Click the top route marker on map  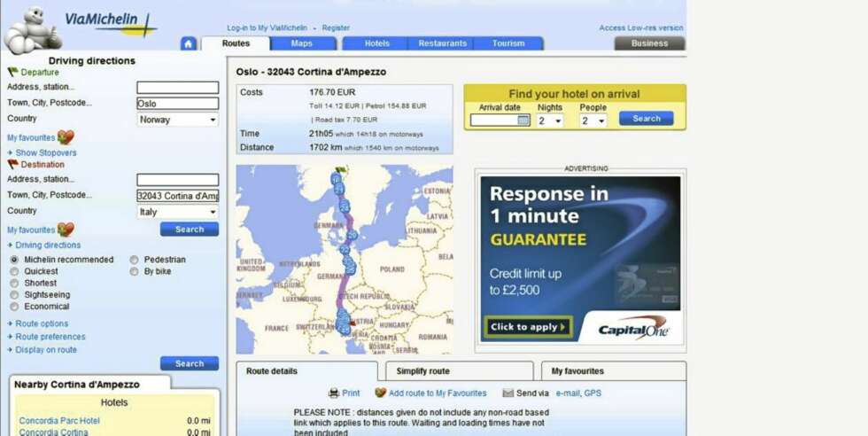point(336,178)
